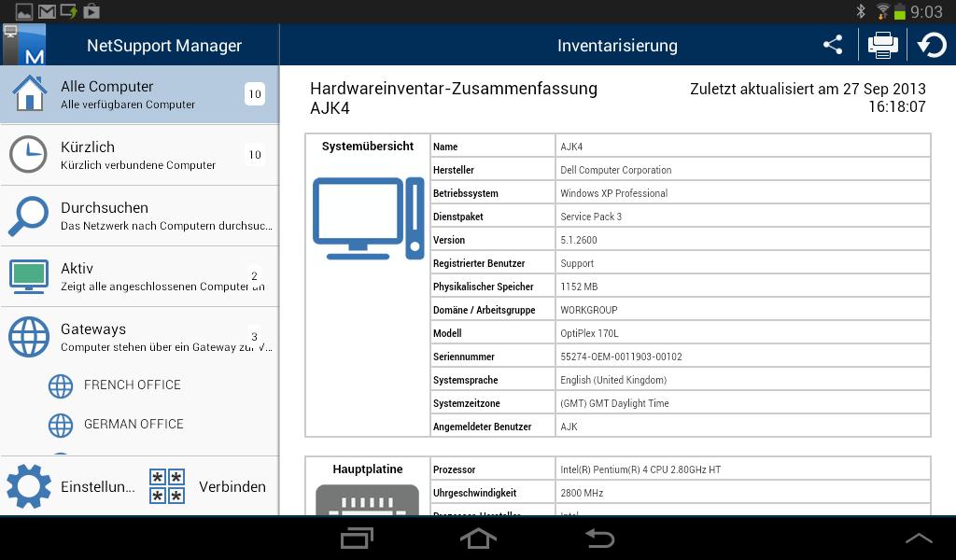The height and width of the screenshot is (560, 956).
Task: Select the Kürzlich clock icon
Action: tap(28, 154)
